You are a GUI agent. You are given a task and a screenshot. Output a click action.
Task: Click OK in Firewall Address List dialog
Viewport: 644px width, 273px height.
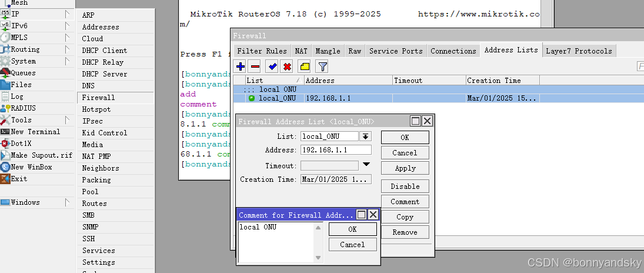[x=405, y=137]
